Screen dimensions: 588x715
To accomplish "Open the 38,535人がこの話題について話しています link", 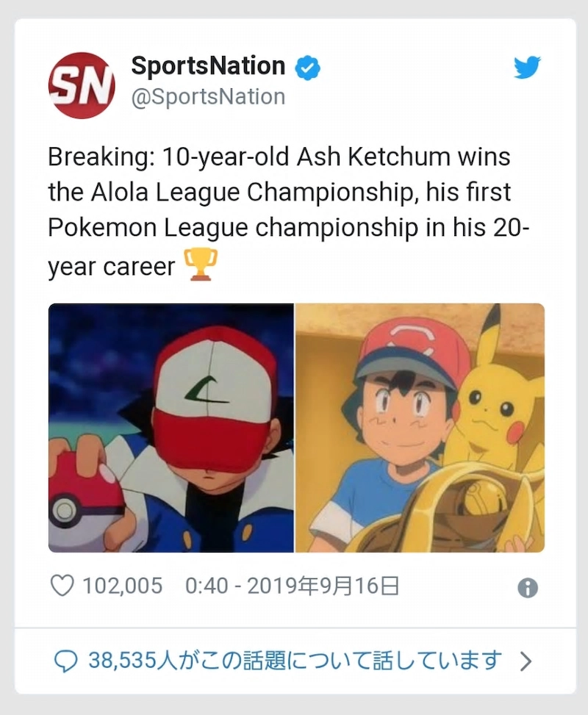I will [x=295, y=661].
